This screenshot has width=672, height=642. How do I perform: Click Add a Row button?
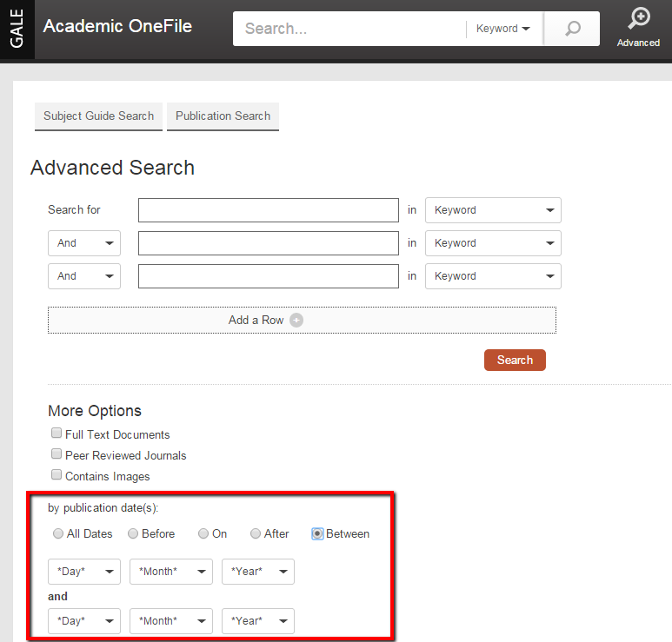click(x=302, y=320)
